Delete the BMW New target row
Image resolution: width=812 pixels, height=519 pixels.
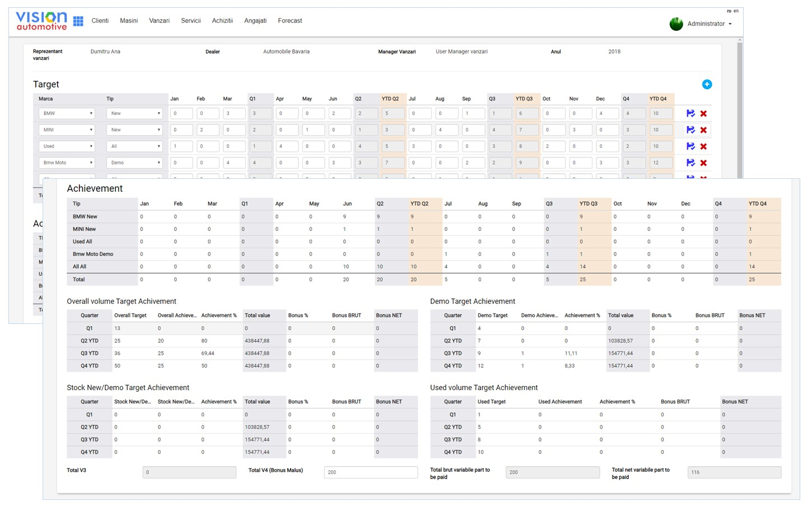pyautogui.click(x=703, y=114)
